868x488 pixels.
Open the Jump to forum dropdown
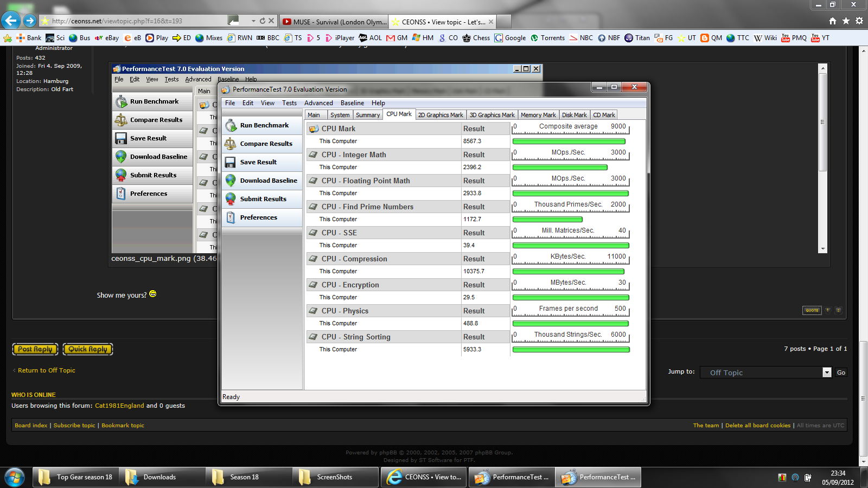(826, 373)
